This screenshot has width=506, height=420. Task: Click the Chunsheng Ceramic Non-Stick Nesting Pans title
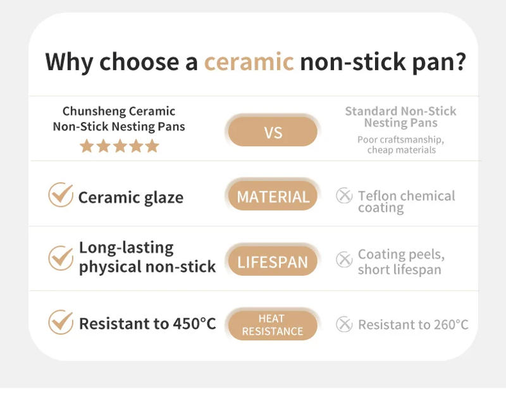119,119
